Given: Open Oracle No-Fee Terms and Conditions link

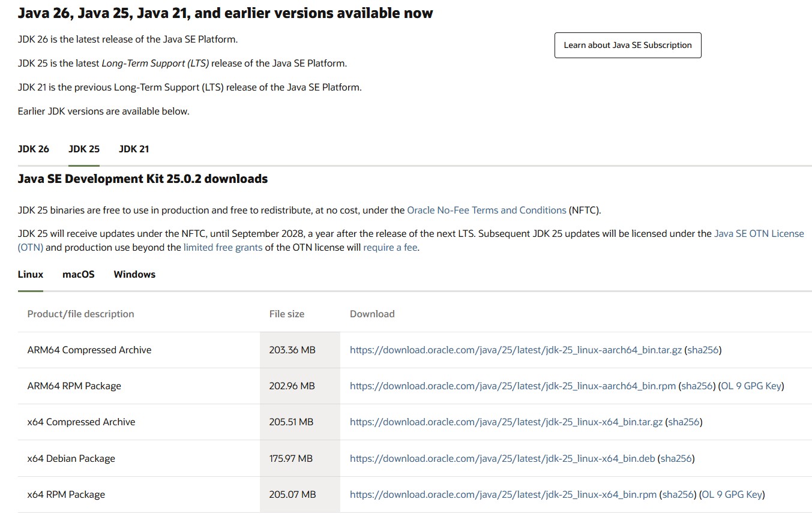Looking at the screenshot, I should point(486,210).
